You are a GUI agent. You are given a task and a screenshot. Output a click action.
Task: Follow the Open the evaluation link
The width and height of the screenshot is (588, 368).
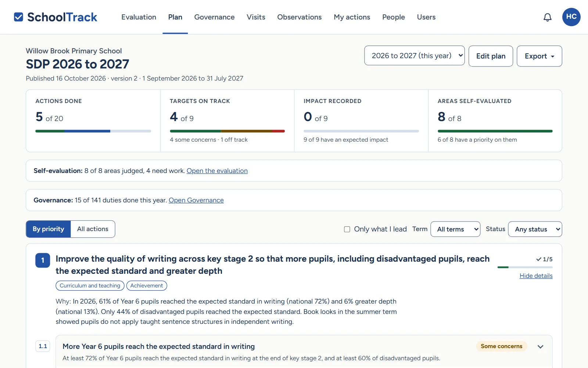point(217,171)
